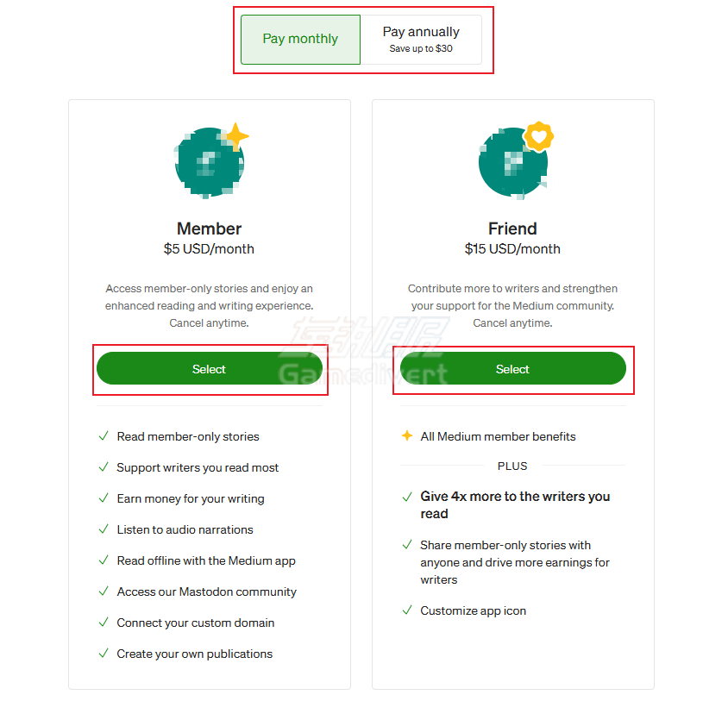The image size is (728, 701).
Task: Click the gold star beside All Medium member benefits
Action: 406,436
